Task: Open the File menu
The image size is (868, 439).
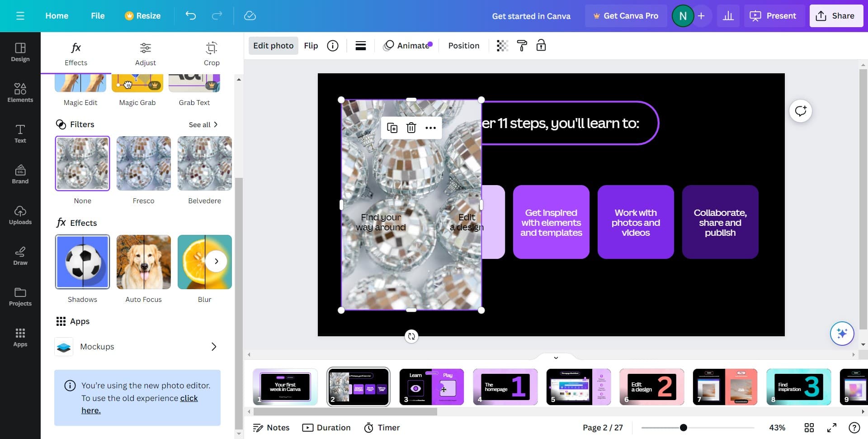Action: coord(98,15)
